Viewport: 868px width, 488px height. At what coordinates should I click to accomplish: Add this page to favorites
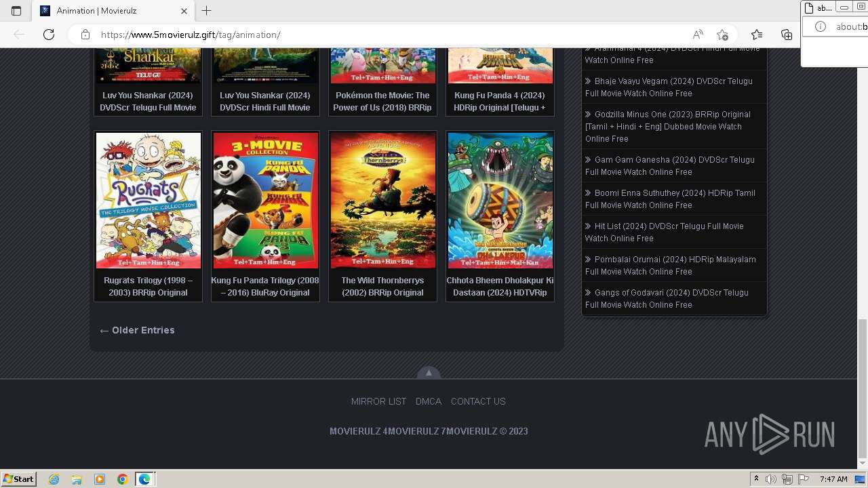pyautogui.click(x=723, y=35)
